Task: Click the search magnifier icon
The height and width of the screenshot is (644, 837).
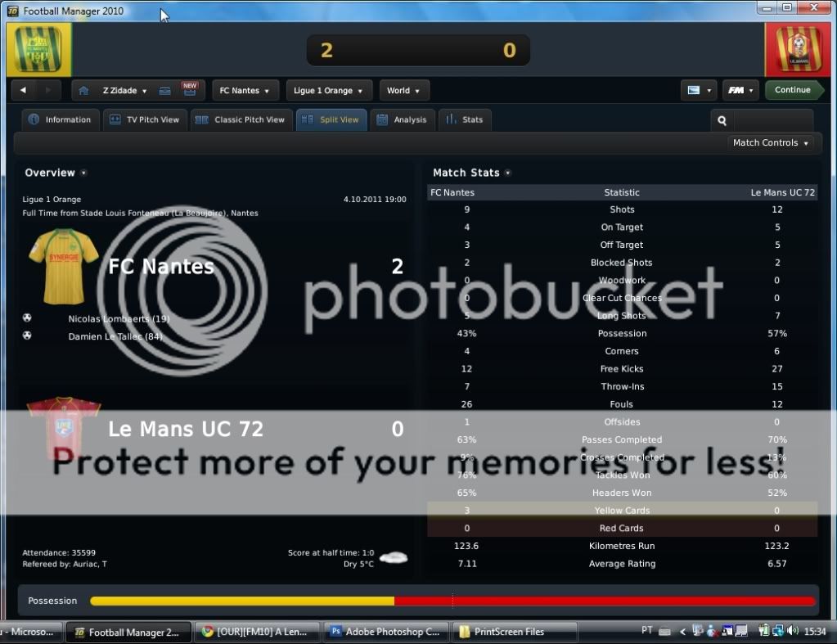Action: 722,120
